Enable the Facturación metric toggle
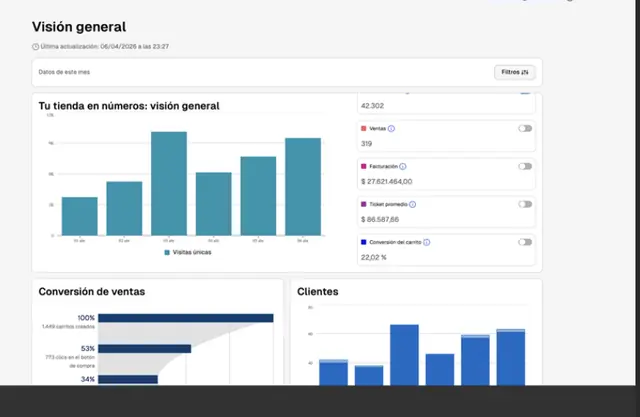The width and height of the screenshot is (640, 417). click(x=525, y=166)
